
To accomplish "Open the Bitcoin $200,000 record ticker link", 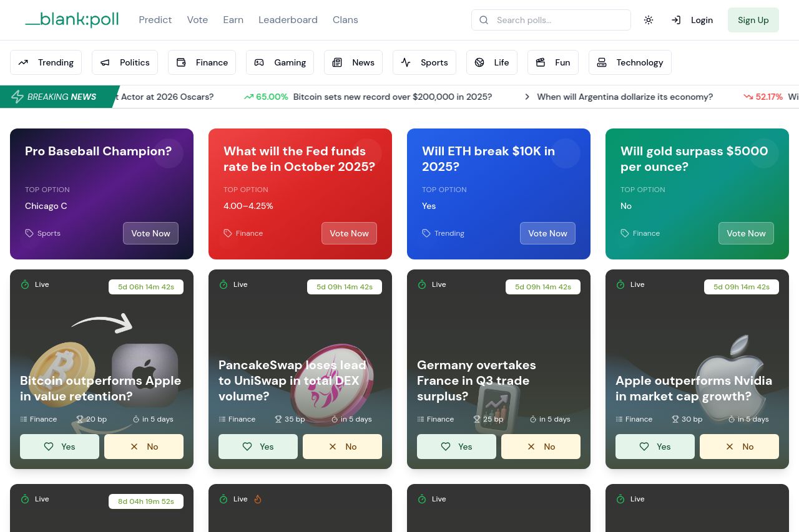I will click(392, 97).
